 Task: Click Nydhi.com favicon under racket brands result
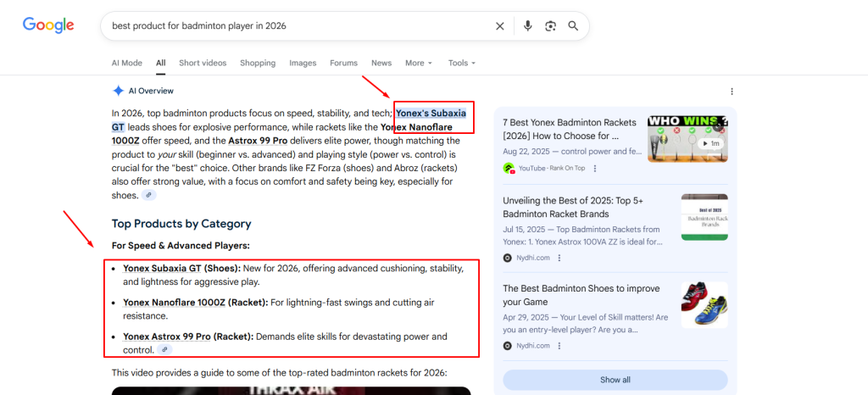(x=508, y=258)
